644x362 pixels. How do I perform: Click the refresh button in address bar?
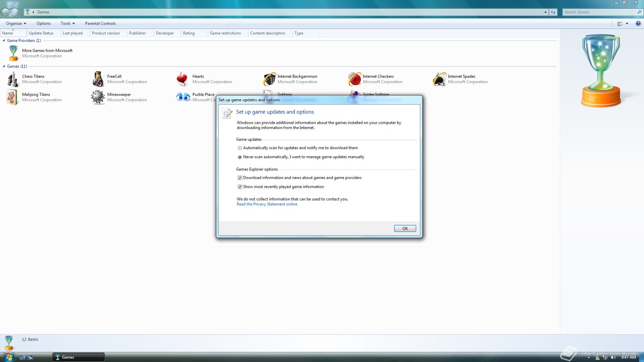tap(553, 12)
